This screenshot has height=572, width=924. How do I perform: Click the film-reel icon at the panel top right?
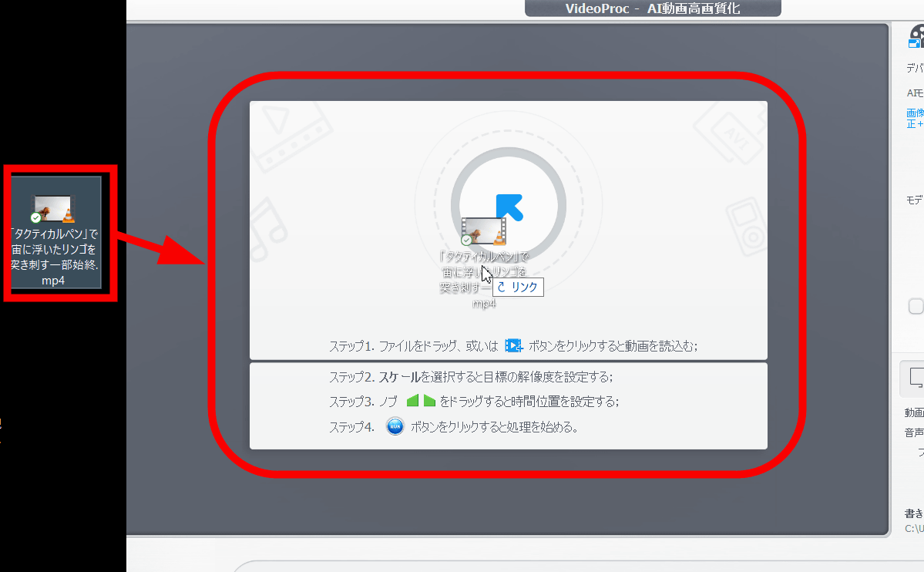(916, 36)
